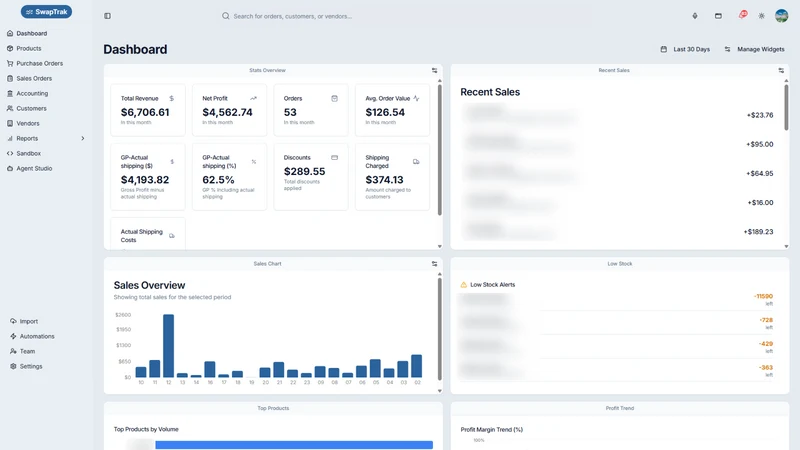Image resolution: width=800 pixels, height=450 pixels.
Task: Click the -728 low stock count
Action: pyautogui.click(x=766, y=320)
